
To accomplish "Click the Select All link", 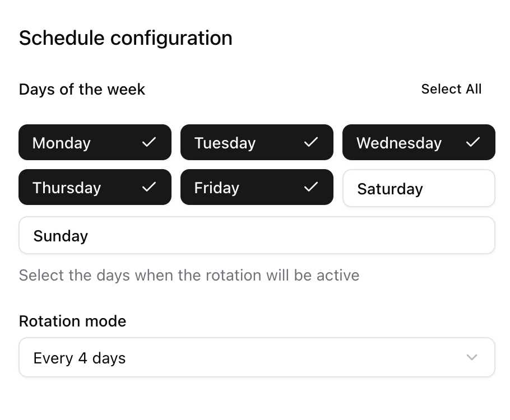I will coord(451,89).
